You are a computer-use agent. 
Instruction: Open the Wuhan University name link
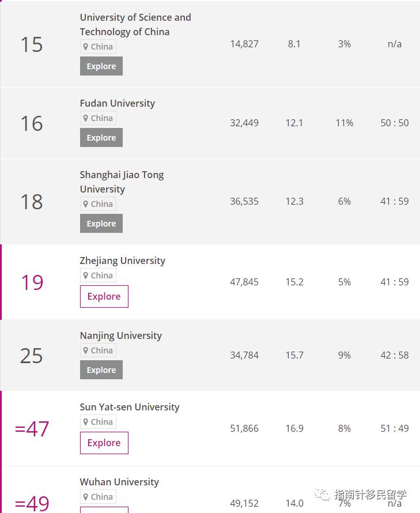(x=119, y=482)
